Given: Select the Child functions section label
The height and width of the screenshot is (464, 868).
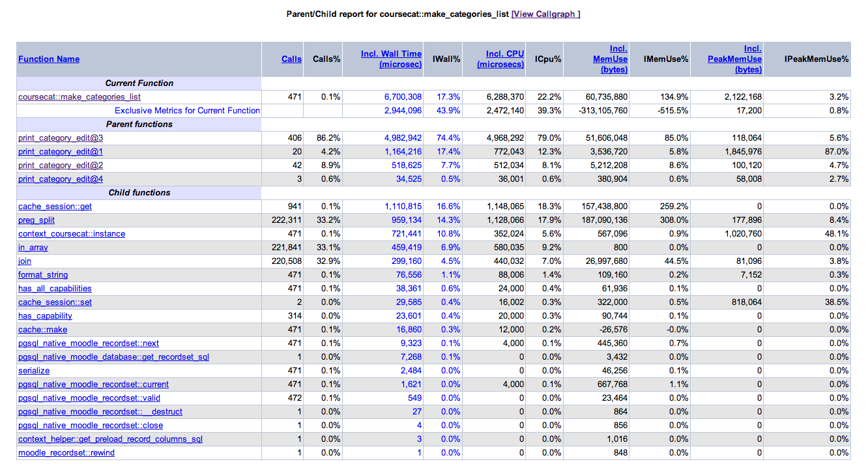Looking at the screenshot, I should coord(139,192).
